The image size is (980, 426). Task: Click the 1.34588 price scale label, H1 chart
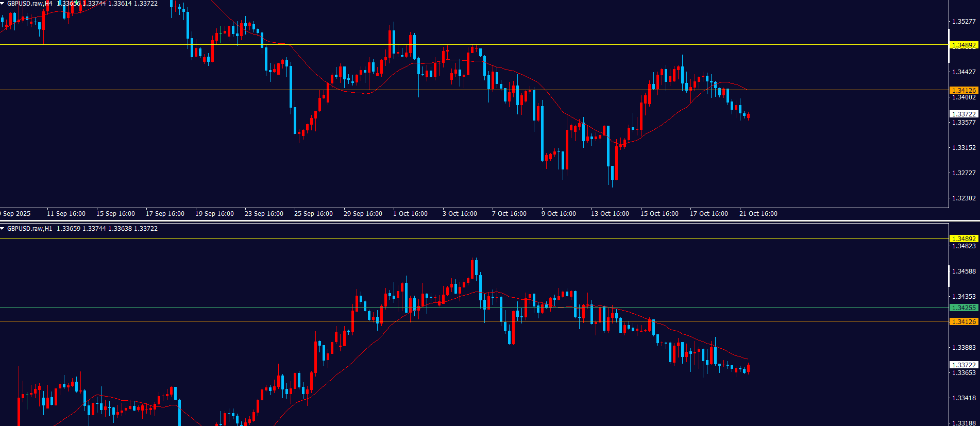[x=964, y=271]
